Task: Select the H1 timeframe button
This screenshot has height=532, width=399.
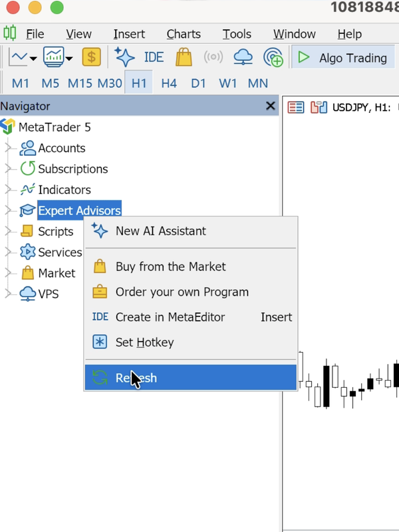Action: [x=139, y=83]
